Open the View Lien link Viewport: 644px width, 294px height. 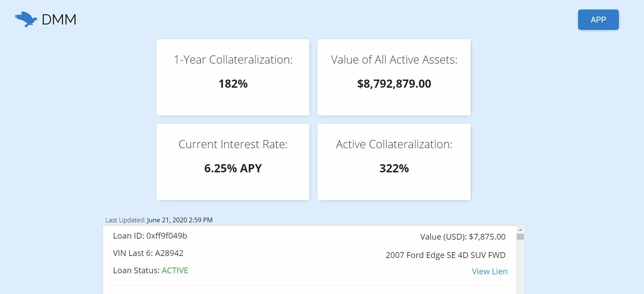pyautogui.click(x=489, y=271)
